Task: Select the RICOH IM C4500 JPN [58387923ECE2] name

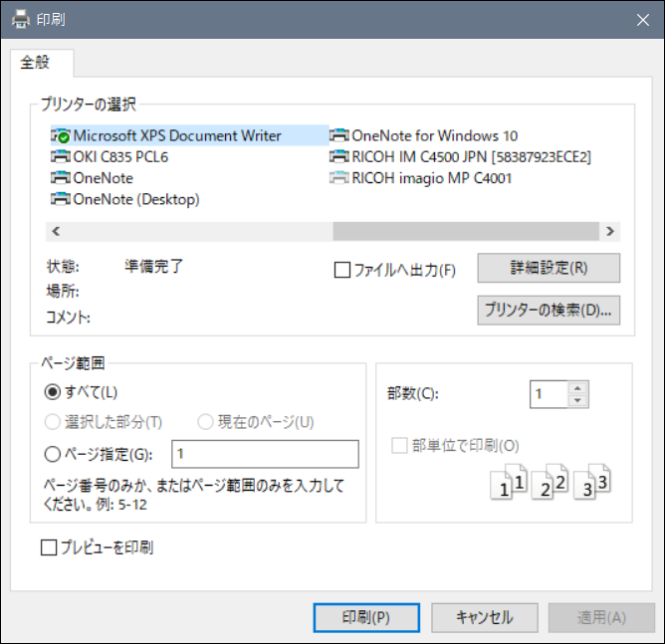Action: pos(471,157)
